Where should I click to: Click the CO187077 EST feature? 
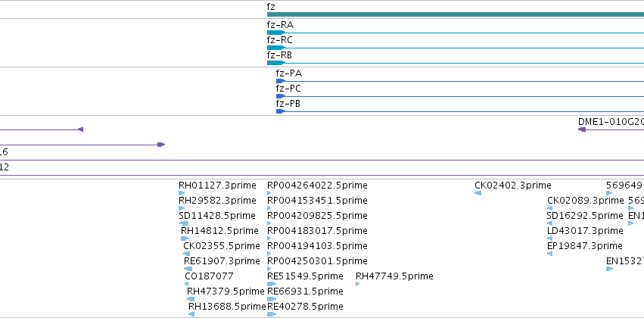[186, 283]
